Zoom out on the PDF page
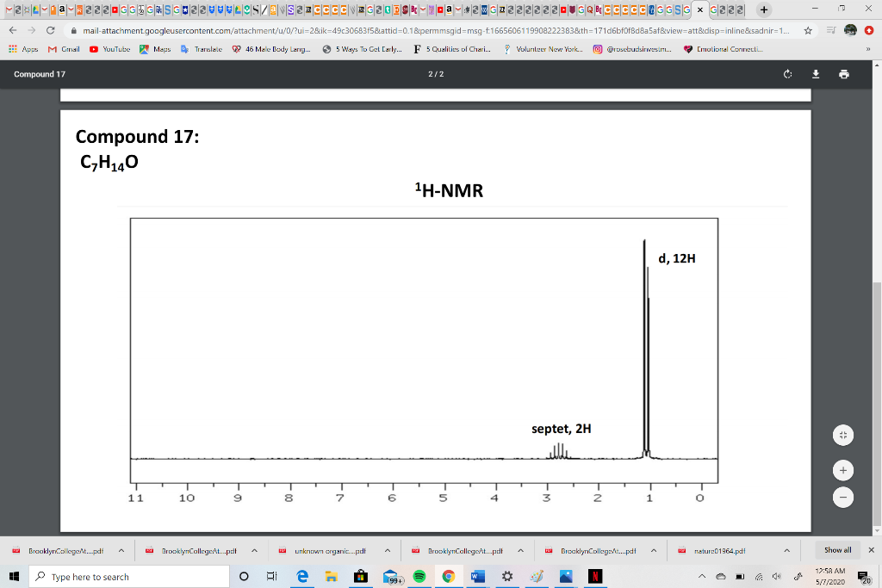Viewport: 882px width, 588px height. (842, 497)
